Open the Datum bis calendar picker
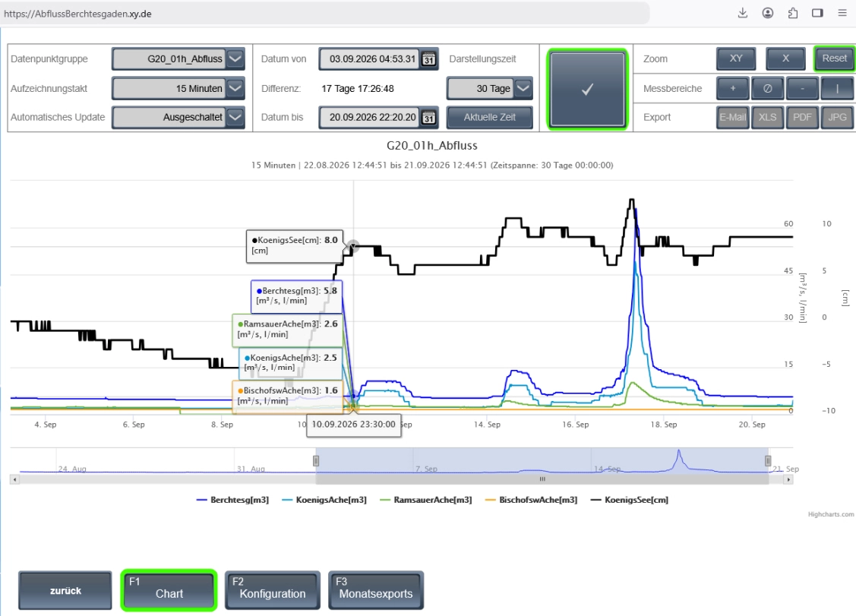This screenshot has height=616, width=856. 429,118
